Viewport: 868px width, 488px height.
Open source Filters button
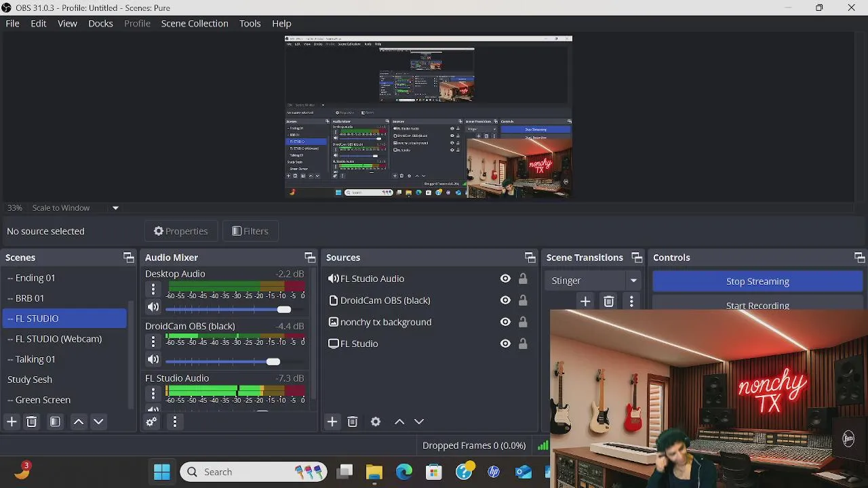pos(250,231)
